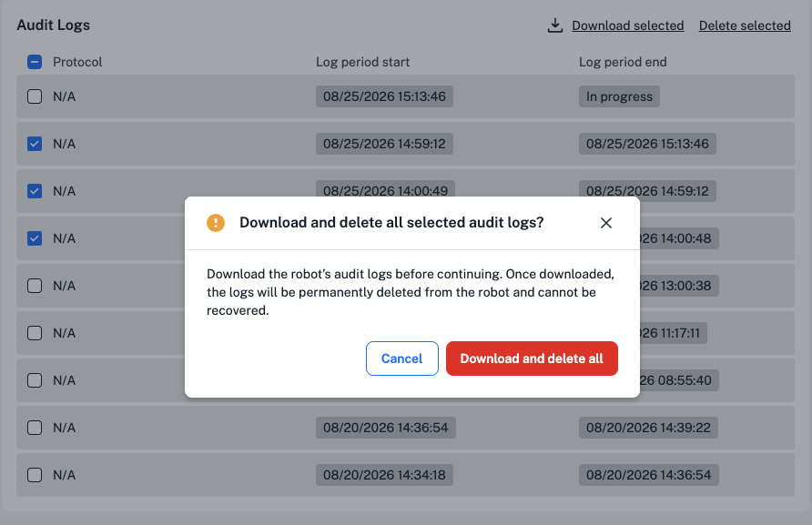Image resolution: width=812 pixels, height=525 pixels.
Task: Click end time 08/20/2026 14:36:54
Action: pos(649,475)
